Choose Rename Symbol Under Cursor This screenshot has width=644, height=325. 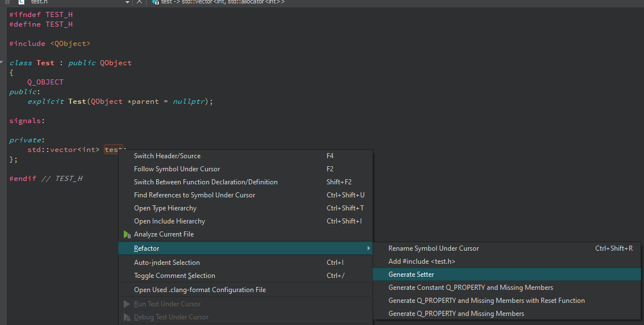(x=433, y=248)
